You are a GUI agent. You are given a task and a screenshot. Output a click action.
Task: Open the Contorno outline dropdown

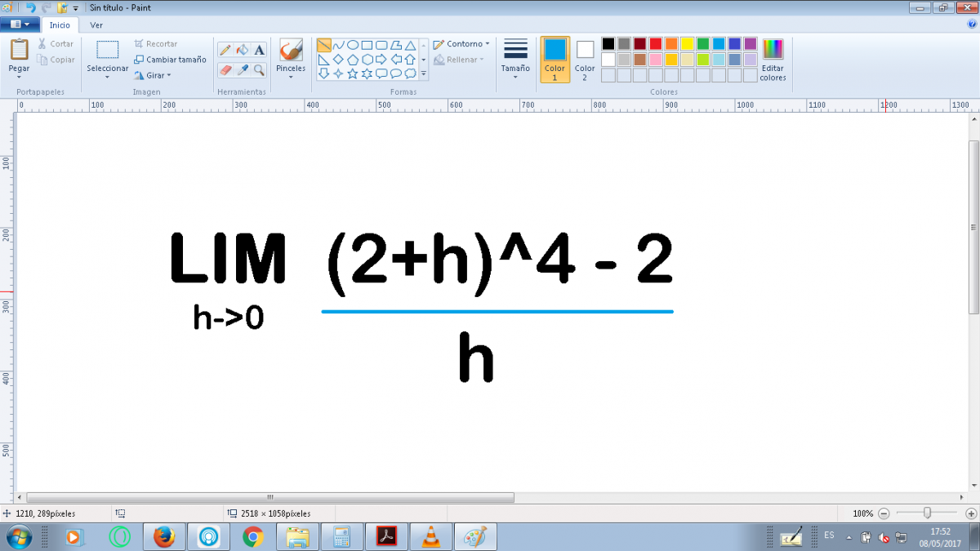click(x=461, y=44)
